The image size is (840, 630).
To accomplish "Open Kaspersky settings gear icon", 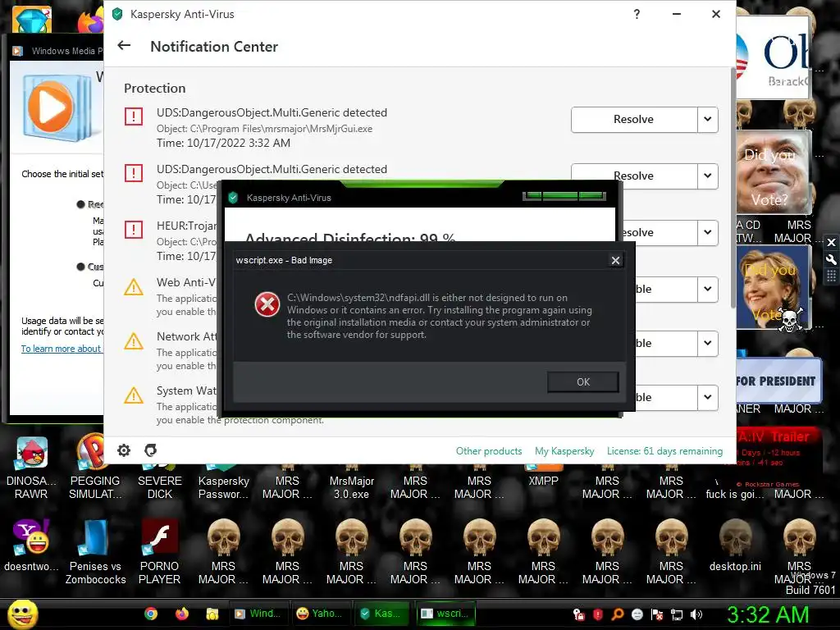I will tap(124, 450).
